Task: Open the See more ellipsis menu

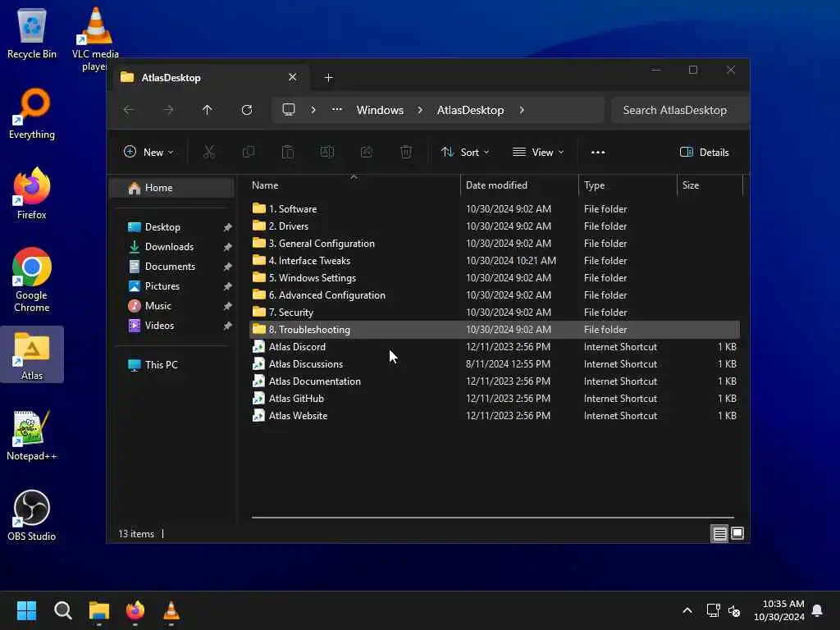Action: tap(598, 152)
